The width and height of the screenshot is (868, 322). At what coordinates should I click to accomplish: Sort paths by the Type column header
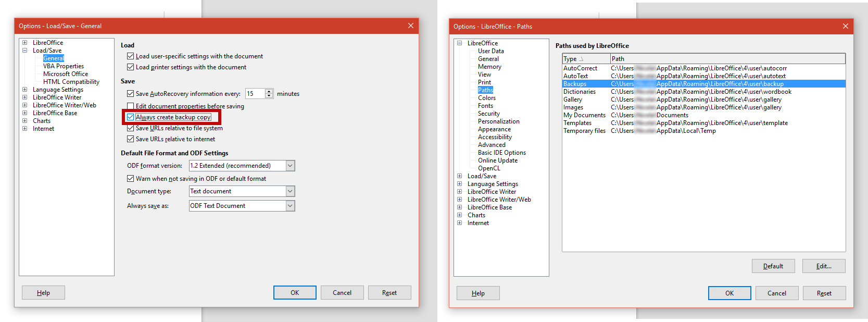pos(586,59)
